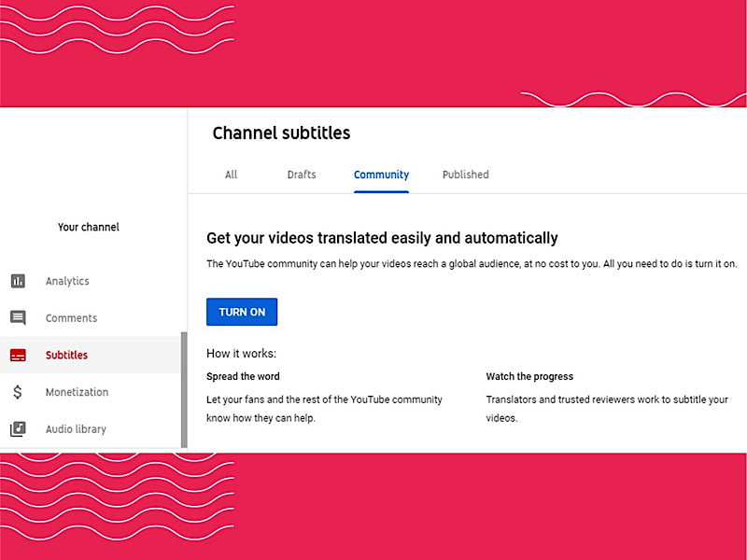Switch to the Drafts tab
This screenshot has height=560, width=747.
point(302,175)
